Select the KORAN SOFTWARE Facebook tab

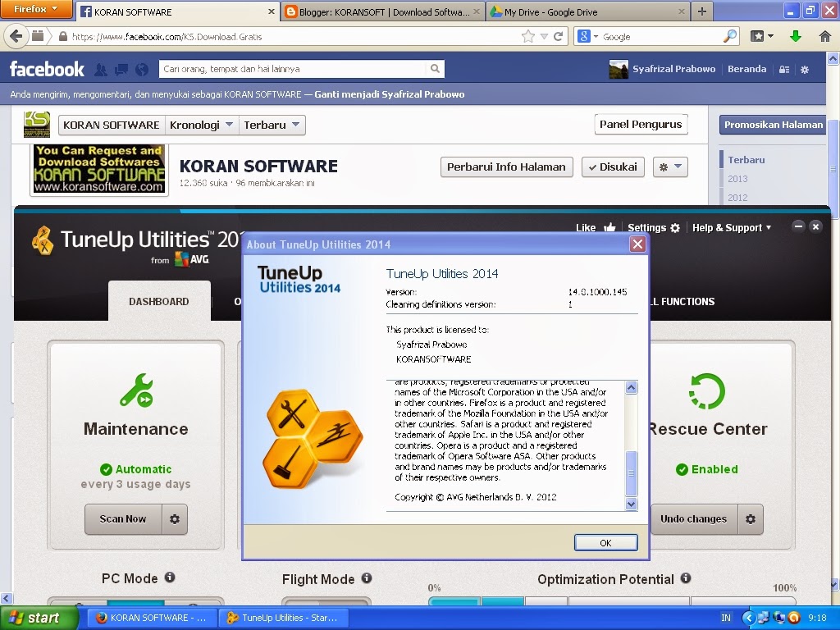tap(177, 11)
